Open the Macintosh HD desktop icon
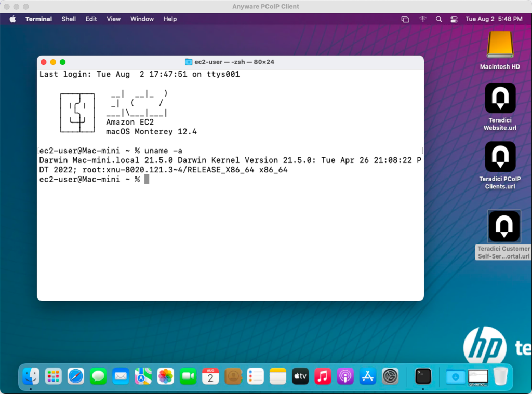 click(499, 46)
